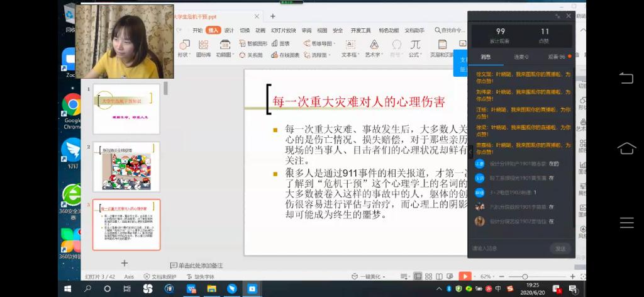The image size is (644, 297).
Task: Toggle slide sorter grid view
Action: pyautogui.click(x=428, y=276)
